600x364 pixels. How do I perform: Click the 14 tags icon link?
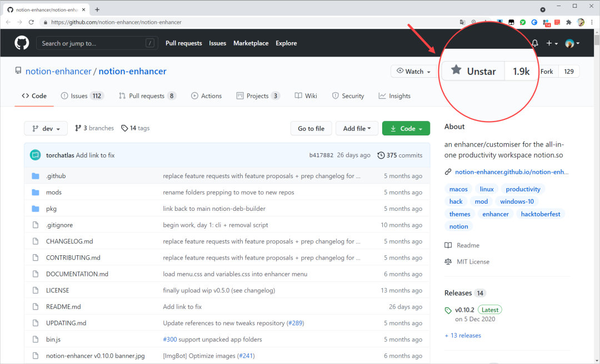tap(124, 128)
